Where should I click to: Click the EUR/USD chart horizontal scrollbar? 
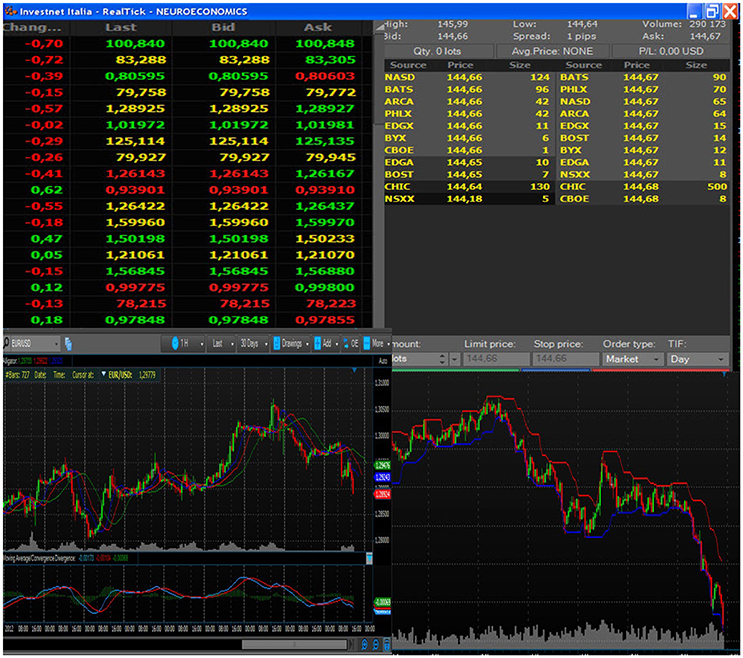(x=295, y=644)
